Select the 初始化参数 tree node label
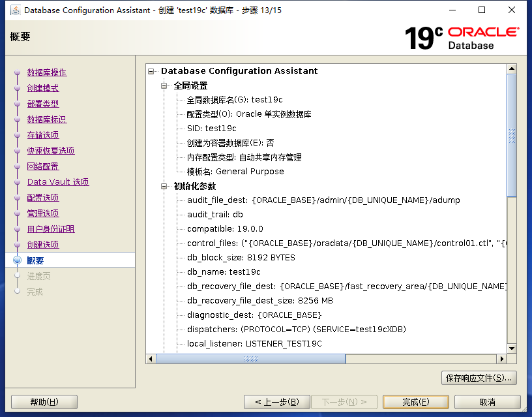The width and height of the screenshot is (532, 417). 194,186
